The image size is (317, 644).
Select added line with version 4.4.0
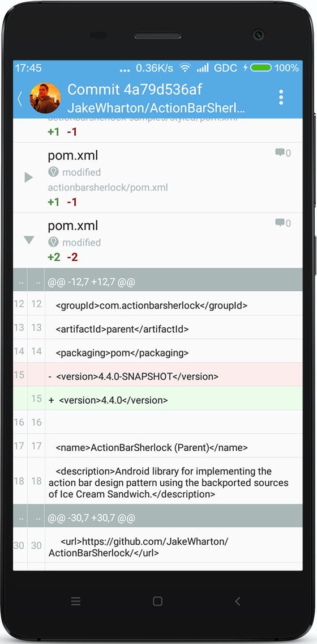158,399
